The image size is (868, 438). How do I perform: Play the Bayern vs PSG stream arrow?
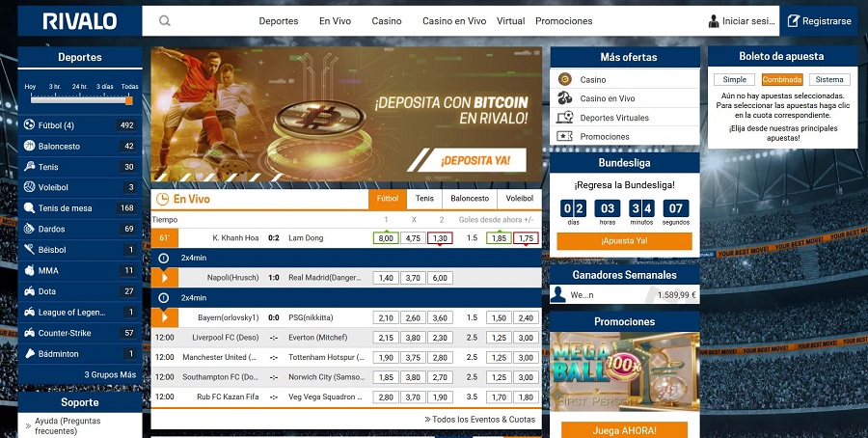pyautogui.click(x=164, y=317)
